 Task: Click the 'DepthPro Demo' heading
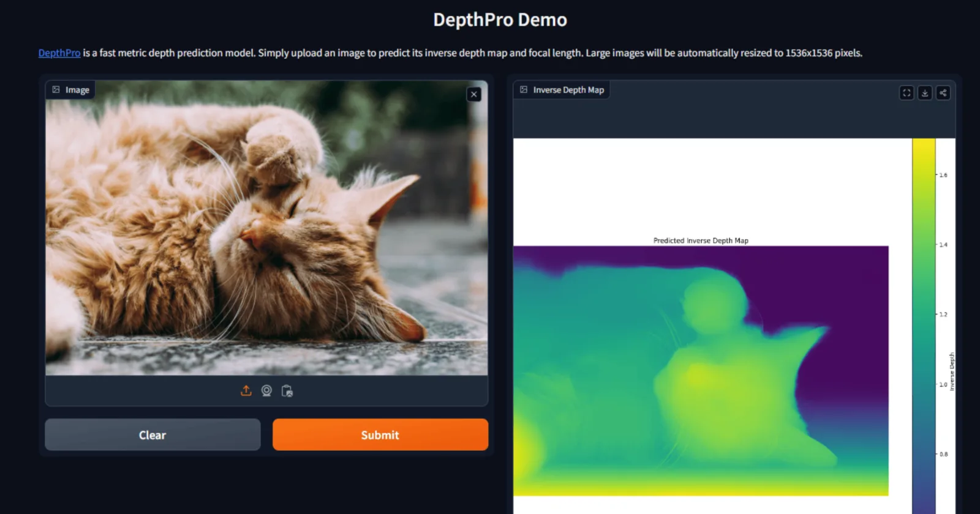click(x=500, y=20)
